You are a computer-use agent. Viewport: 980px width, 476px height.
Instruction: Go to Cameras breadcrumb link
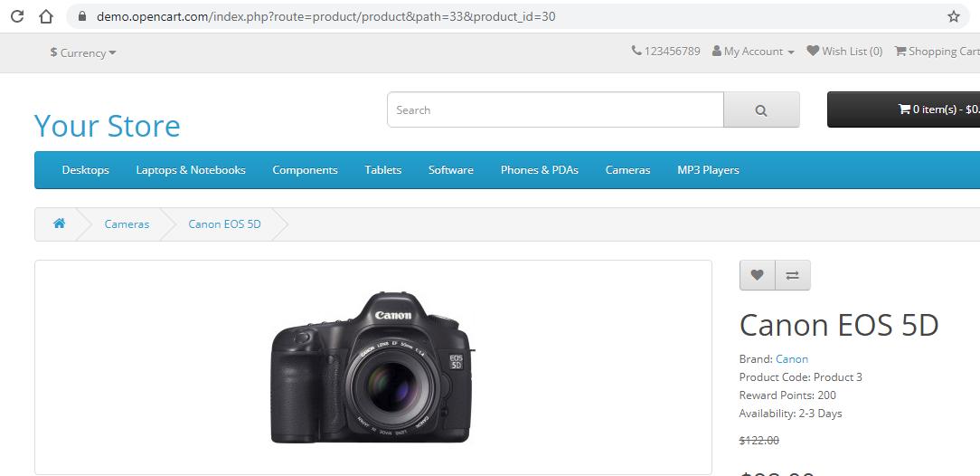click(127, 224)
